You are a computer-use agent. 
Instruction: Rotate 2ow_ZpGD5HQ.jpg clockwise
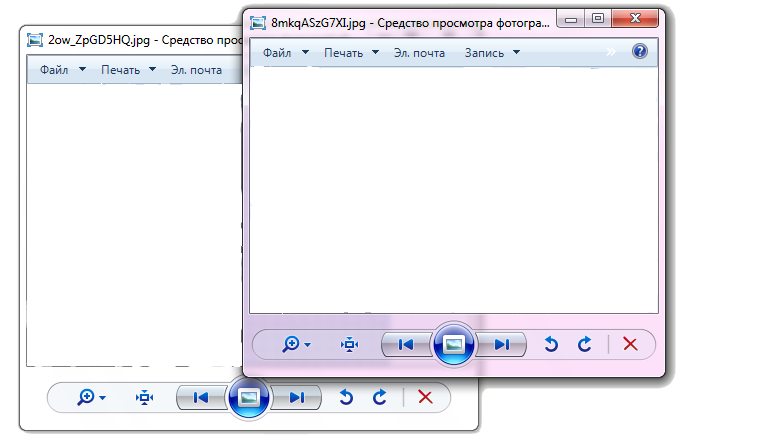380,397
